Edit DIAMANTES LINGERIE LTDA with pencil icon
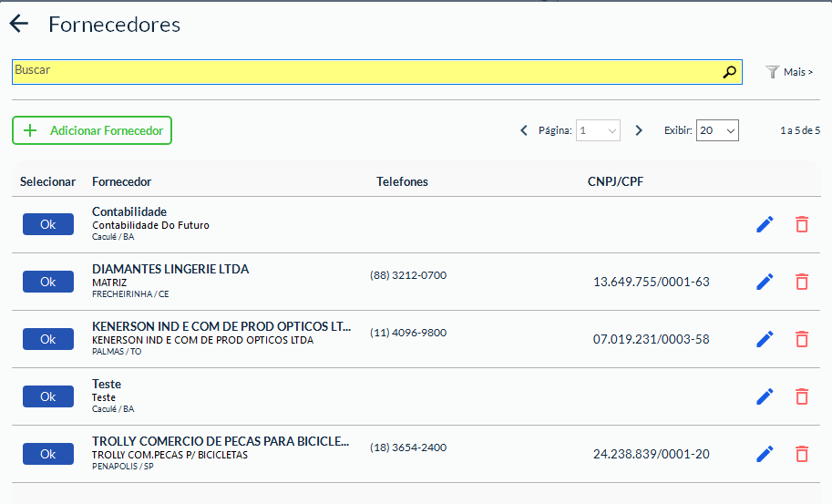The height and width of the screenshot is (504, 832). [765, 282]
